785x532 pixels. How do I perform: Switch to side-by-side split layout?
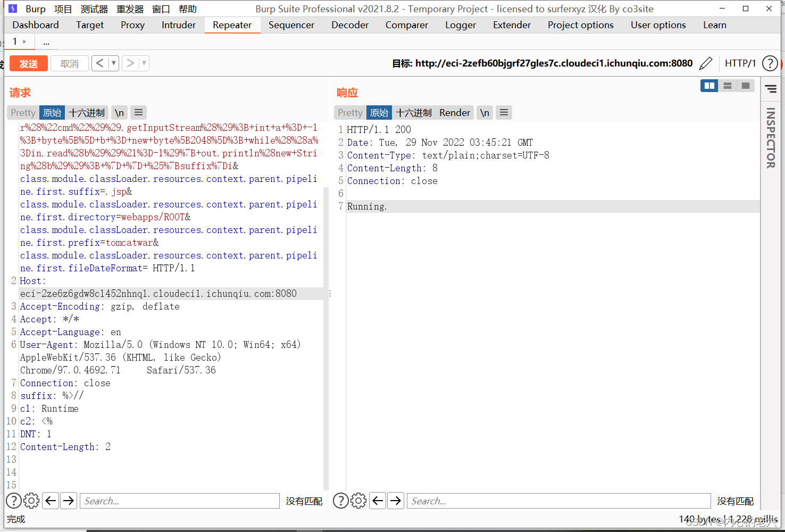709,86
